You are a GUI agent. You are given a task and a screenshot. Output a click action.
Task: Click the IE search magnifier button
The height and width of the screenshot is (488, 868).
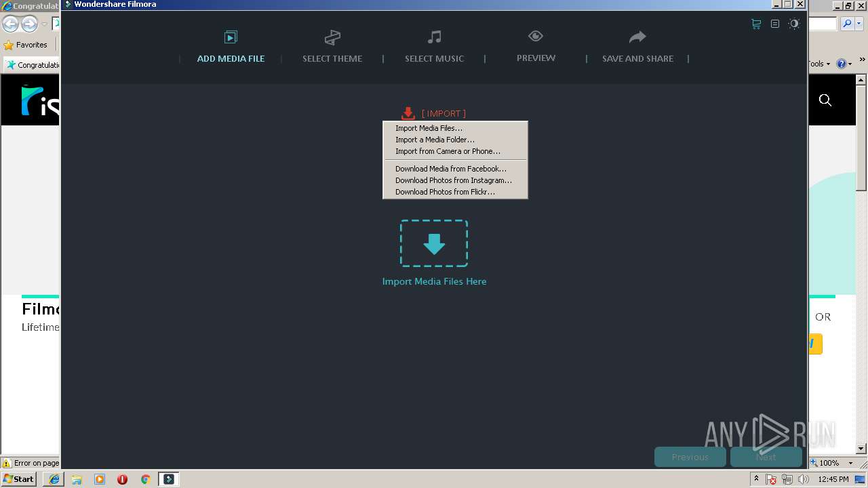point(846,24)
